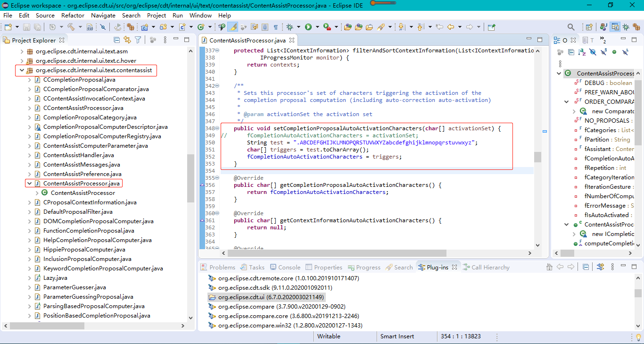Click the magnifier Quick Access search icon
The height and width of the screenshot is (344, 644).
(571, 27)
